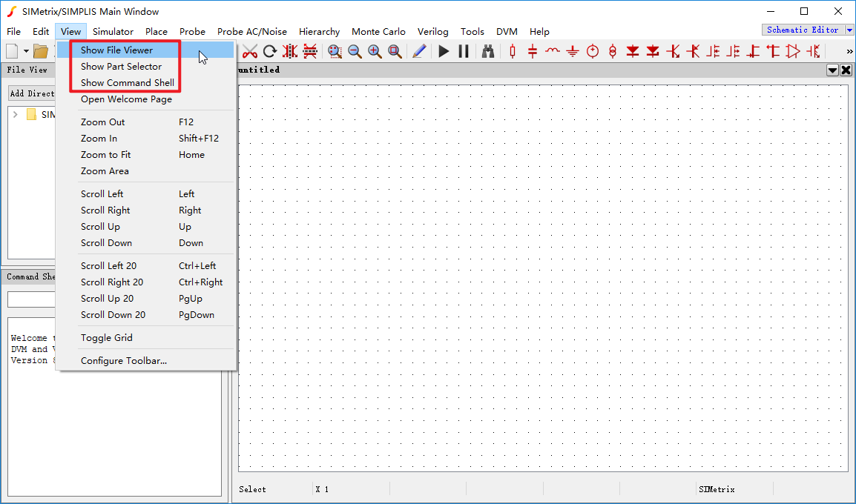The height and width of the screenshot is (504, 856).
Task: Open the New file dropdown arrow
Action: pyautogui.click(x=26, y=51)
